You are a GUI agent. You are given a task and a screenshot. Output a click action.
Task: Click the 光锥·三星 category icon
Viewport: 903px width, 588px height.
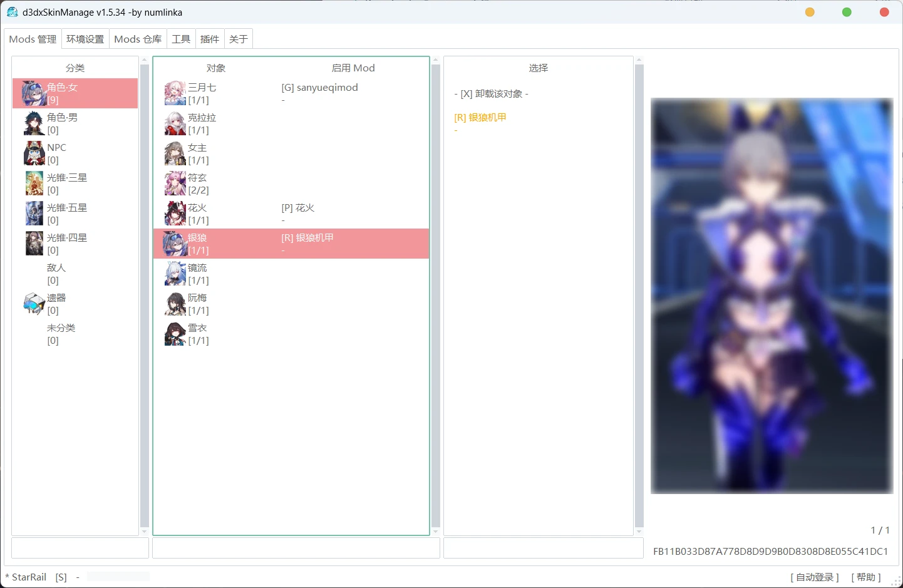pos(34,183)
